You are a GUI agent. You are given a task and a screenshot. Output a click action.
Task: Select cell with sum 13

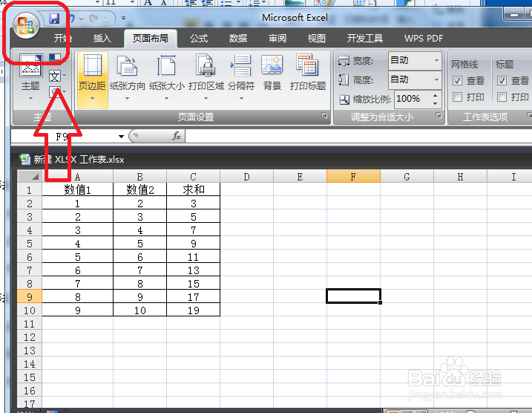click(x=194, y=270)
